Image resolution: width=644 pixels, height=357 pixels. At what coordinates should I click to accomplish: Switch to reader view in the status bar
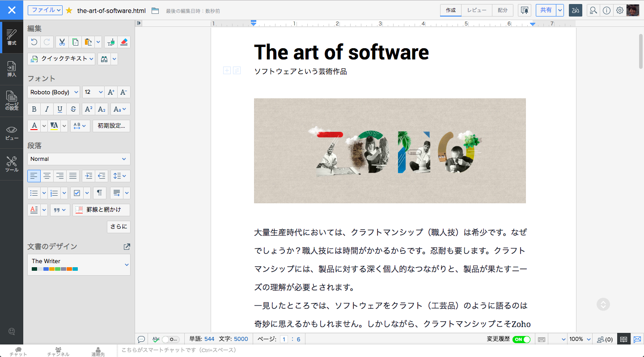point(623,339)
